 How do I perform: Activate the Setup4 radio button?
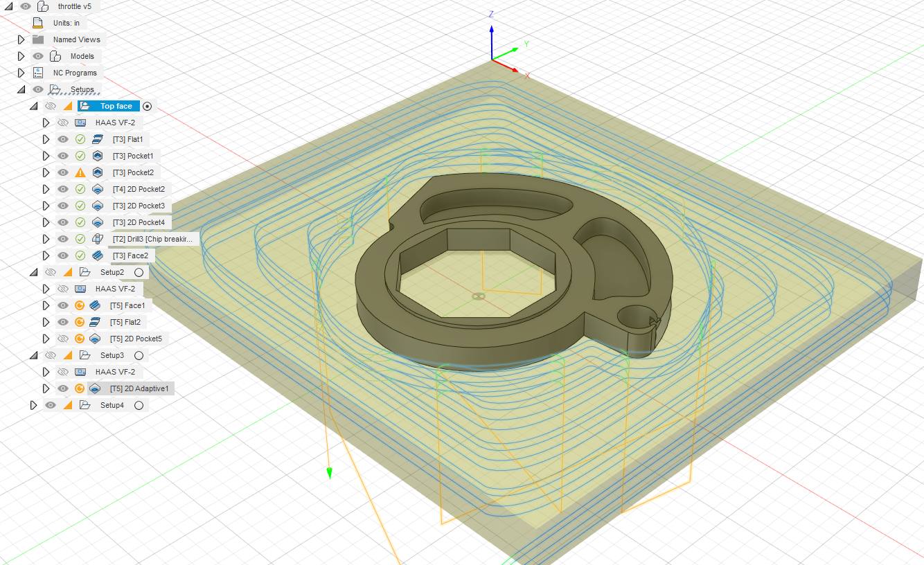point(139,405)
